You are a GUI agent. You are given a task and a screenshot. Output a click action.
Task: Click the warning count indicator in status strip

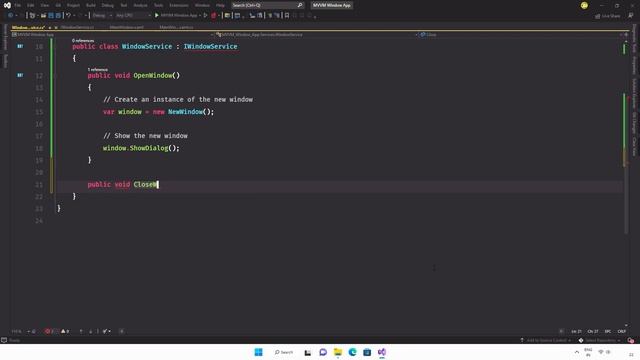(65, 331)
